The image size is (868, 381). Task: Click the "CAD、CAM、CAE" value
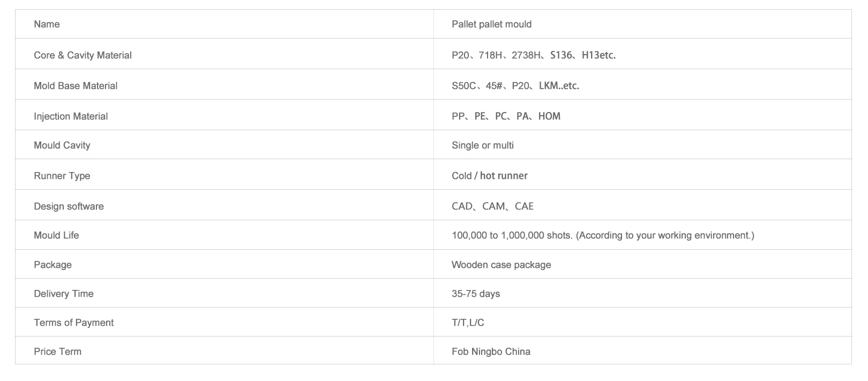pos(492,206)
